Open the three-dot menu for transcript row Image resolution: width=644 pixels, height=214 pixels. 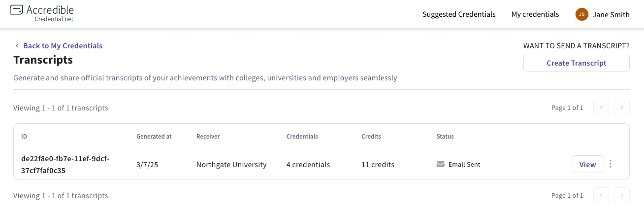point(611,164)
